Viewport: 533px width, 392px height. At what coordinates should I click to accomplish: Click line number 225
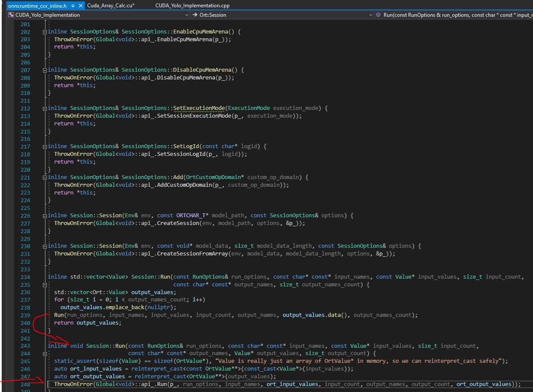(x=25, y=207)
